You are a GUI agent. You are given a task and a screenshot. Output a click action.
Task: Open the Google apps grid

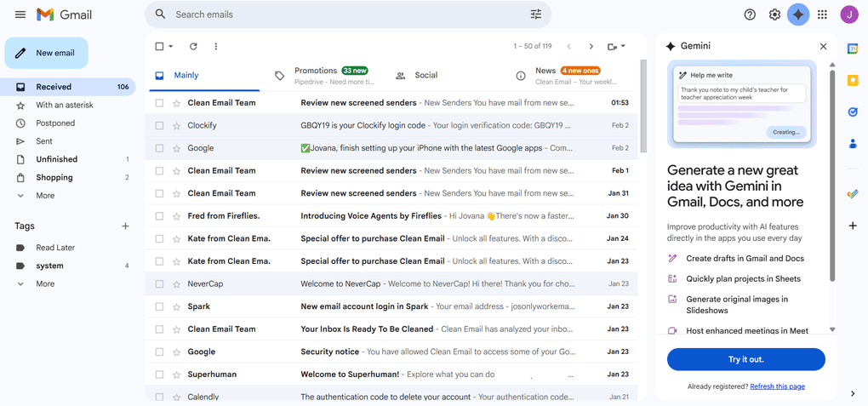(x=823, y=15)
